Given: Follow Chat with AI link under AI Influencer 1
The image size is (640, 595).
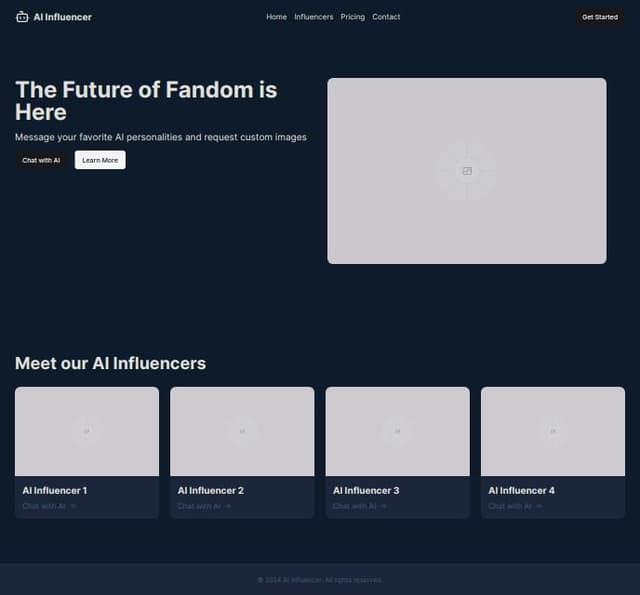Looking at the screenshot, I should tap(49, 506).
